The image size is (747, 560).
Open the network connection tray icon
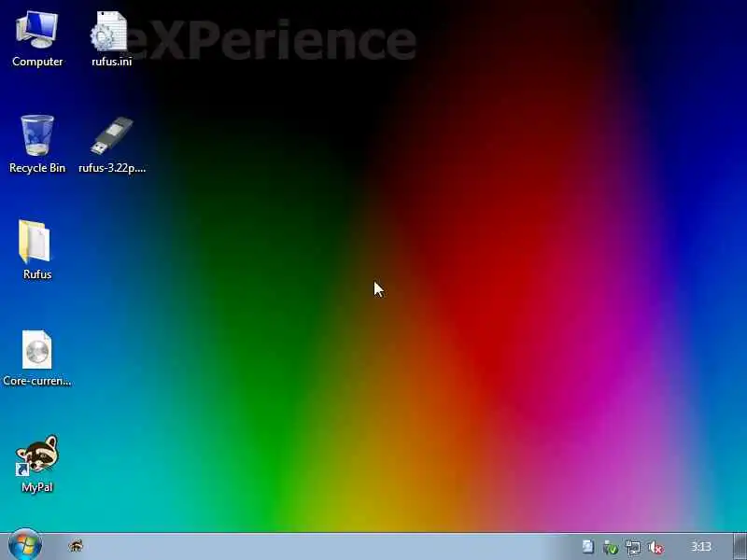pyautogui.click(x=633, y=547)
